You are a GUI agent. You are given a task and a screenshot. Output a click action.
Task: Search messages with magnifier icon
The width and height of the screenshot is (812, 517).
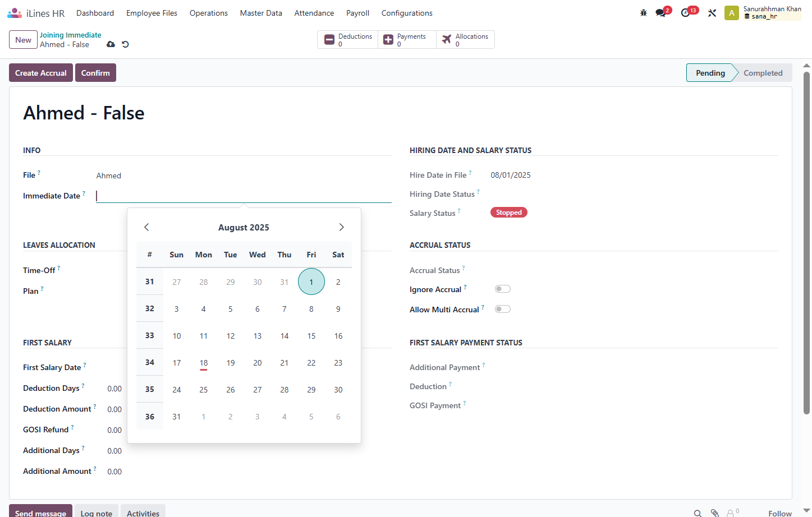tap(698, 513)
